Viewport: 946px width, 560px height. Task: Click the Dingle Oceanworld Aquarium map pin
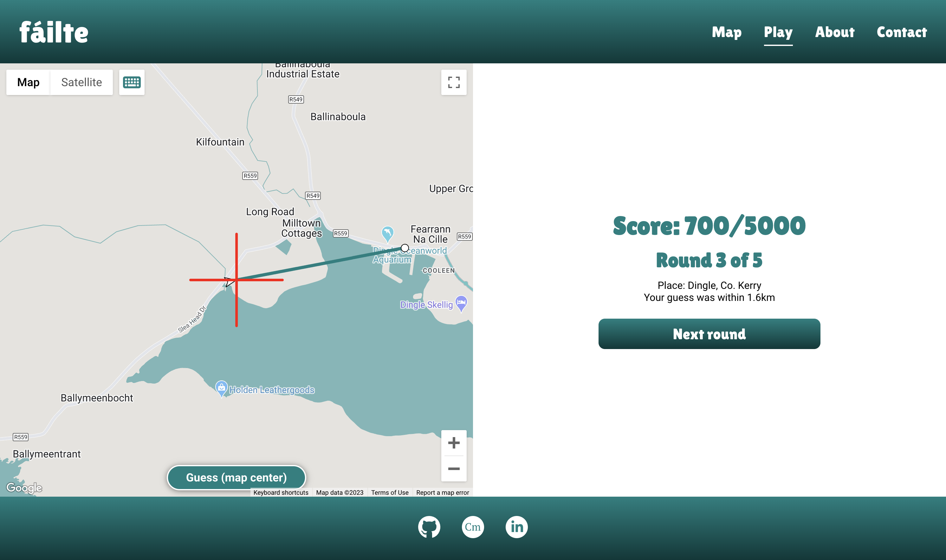click(x=387, y=233)
